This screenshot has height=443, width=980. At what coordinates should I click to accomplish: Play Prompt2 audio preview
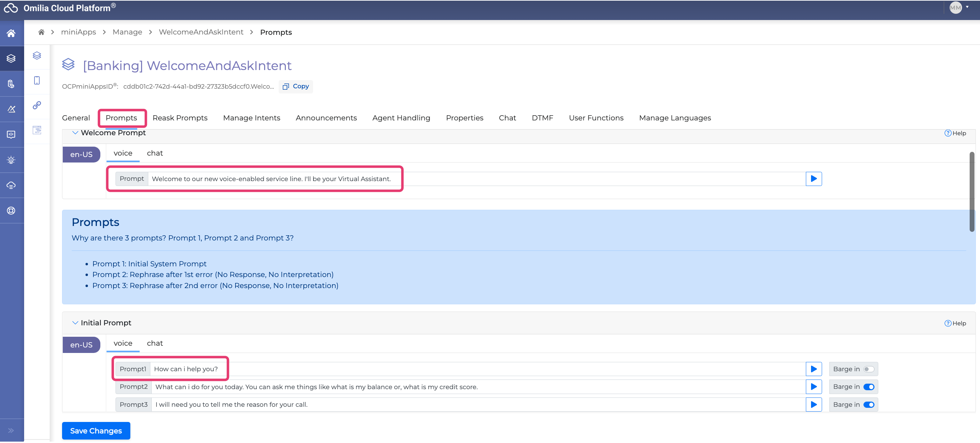(x=813, y=387)
